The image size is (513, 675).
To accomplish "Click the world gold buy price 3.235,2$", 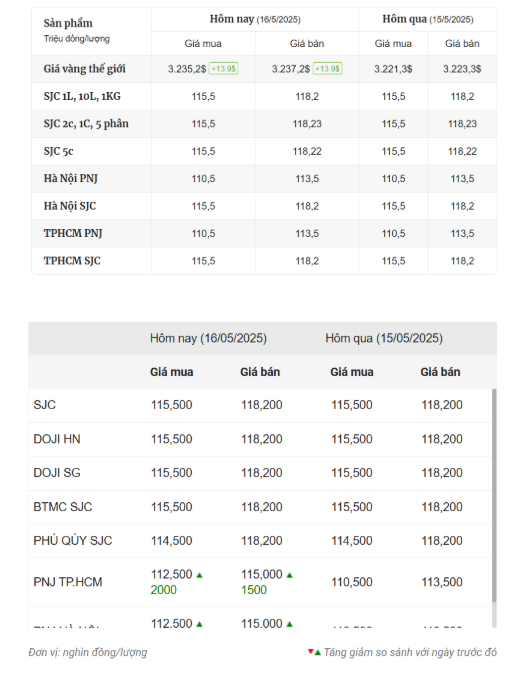I will [187, 69].
